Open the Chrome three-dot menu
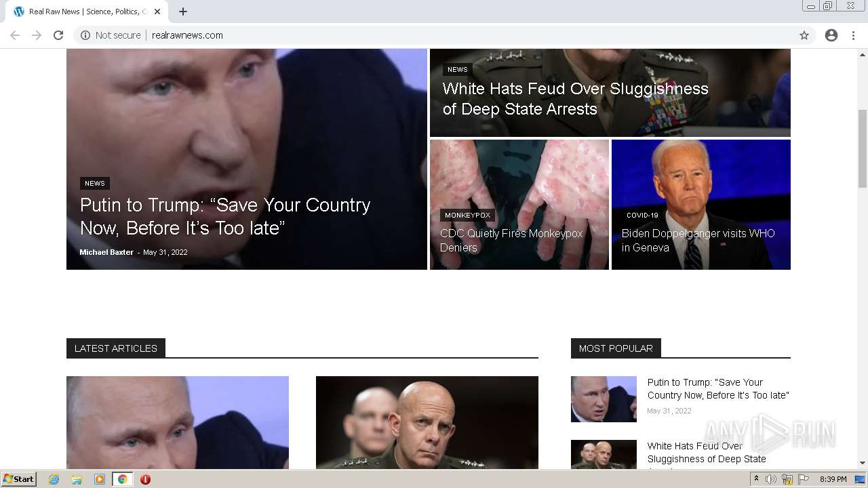The width and height of the screenshot is (868, 488). pyautogui.click(x=853, y=35)
